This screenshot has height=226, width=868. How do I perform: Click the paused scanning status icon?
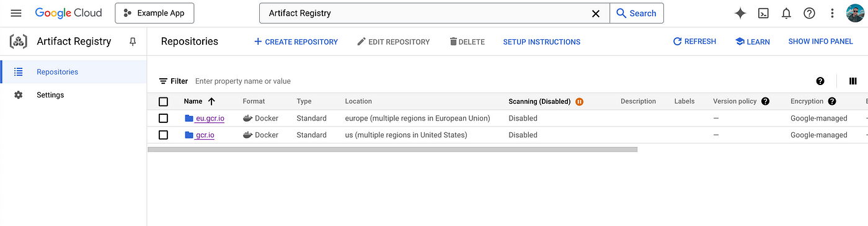580,101
